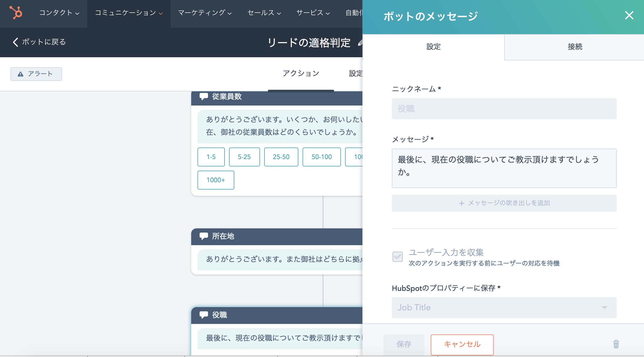The image size is (644, 357).
Task: Click speech bubble icon on 従業員数 card
Action: tap(204, 96)
